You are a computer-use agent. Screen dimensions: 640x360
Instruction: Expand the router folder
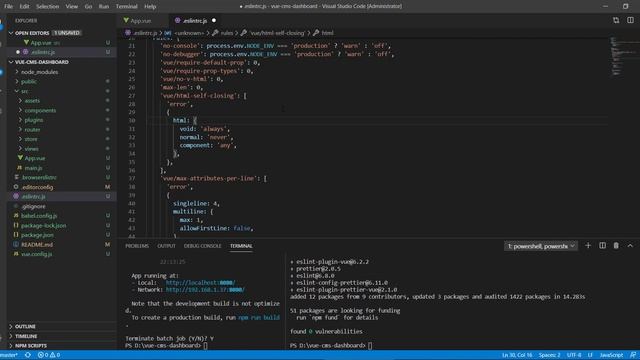pos(32,130)
